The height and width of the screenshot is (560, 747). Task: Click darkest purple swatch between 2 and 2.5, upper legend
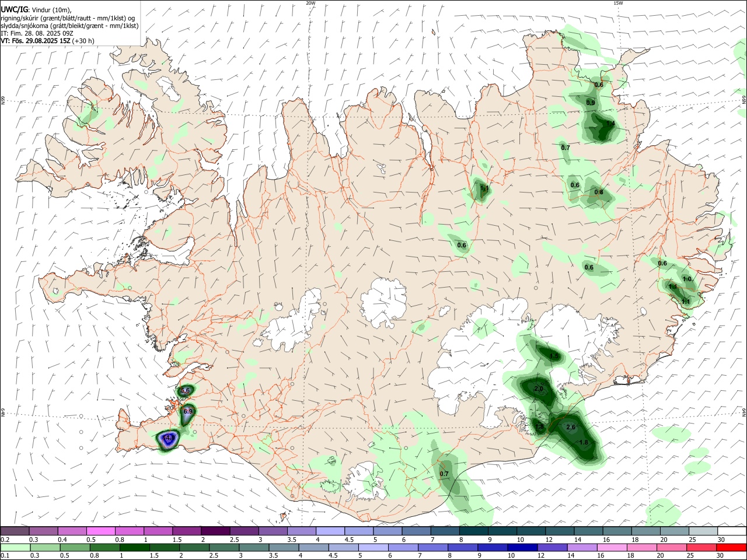[215, 531]
